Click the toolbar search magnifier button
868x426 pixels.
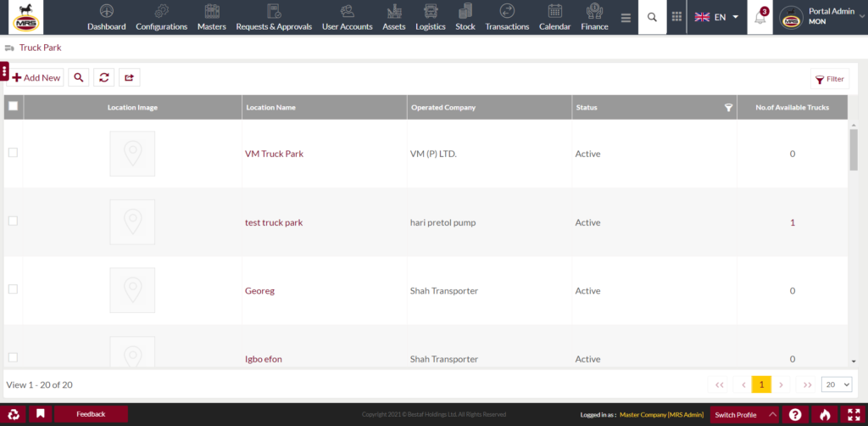pyautogui.click(x=79, y=77)
